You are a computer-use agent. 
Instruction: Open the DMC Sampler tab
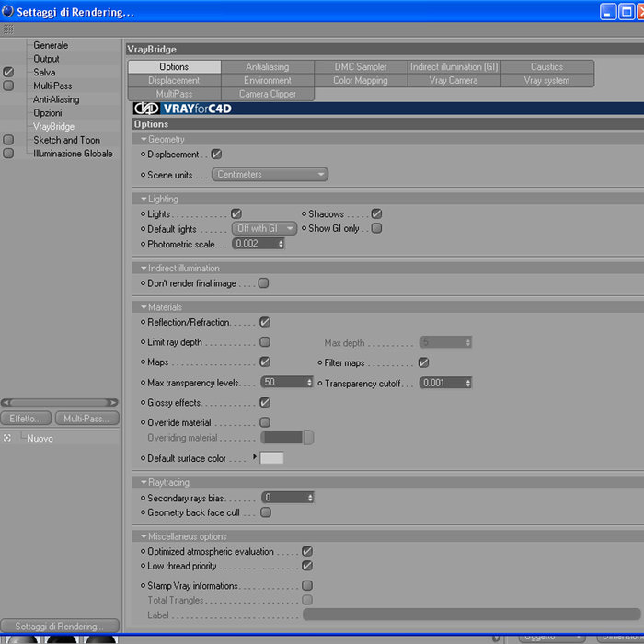tap(361, 66)
